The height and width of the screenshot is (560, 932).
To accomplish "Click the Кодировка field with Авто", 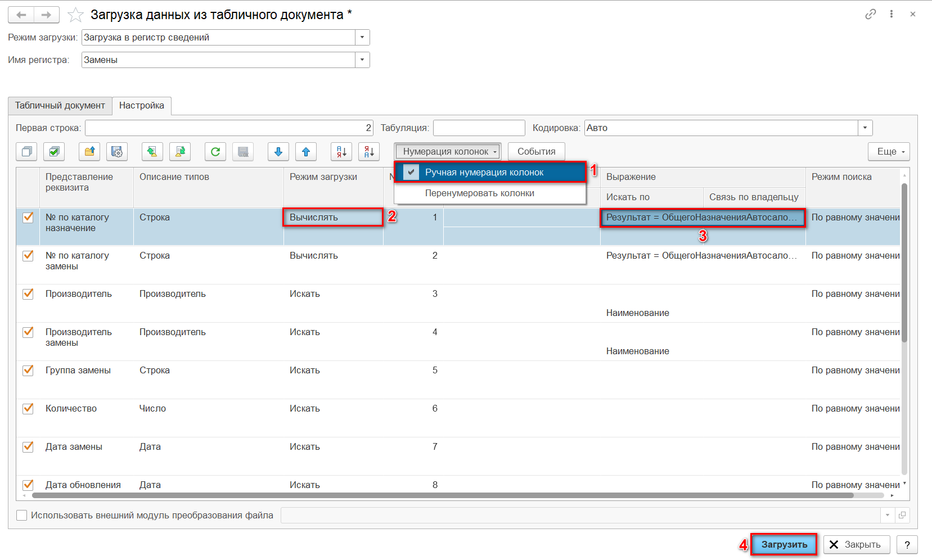I will [722, 128].
